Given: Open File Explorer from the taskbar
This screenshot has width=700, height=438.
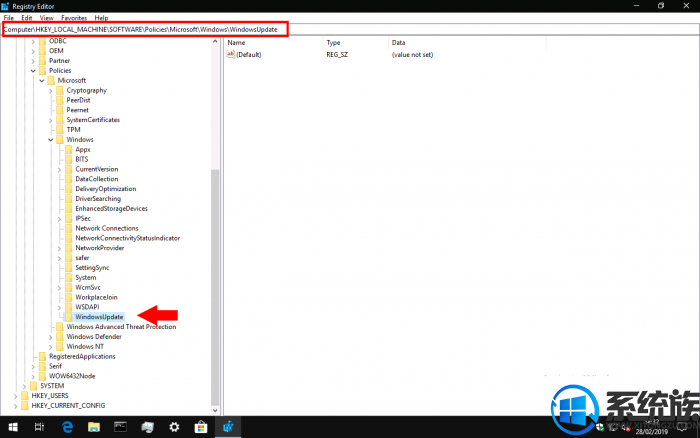Looking at the screenshot, I should point(94,427).
